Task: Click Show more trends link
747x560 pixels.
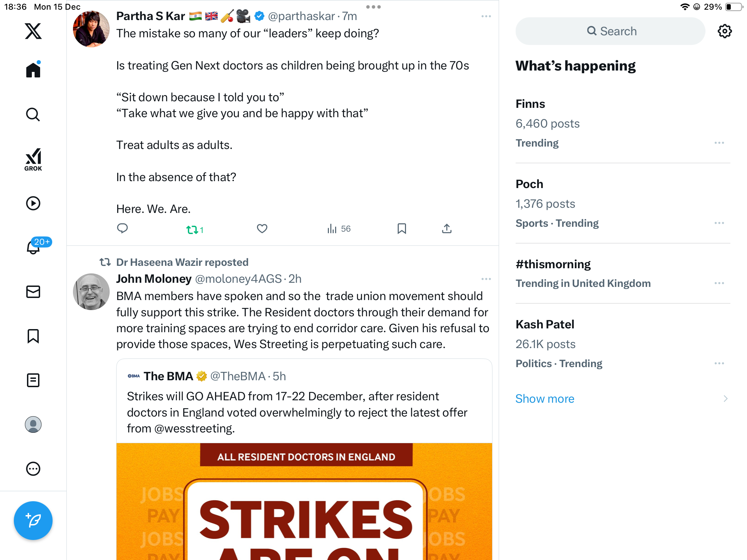Action: point(545,399)
